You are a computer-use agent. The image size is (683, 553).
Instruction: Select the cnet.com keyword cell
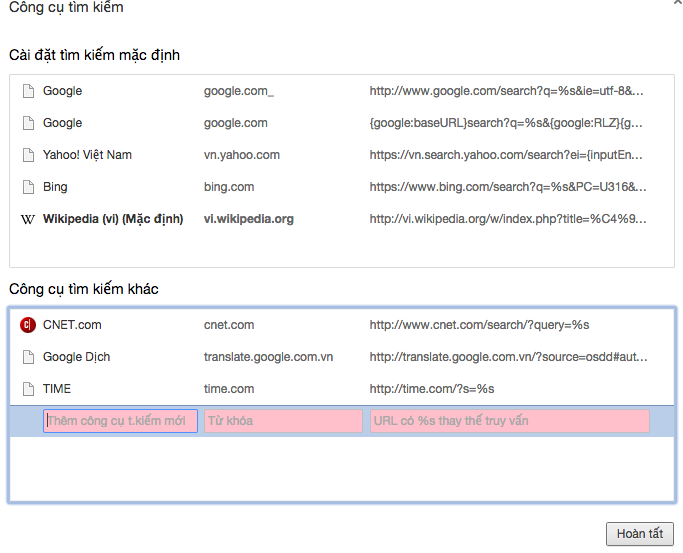point(229,325)
